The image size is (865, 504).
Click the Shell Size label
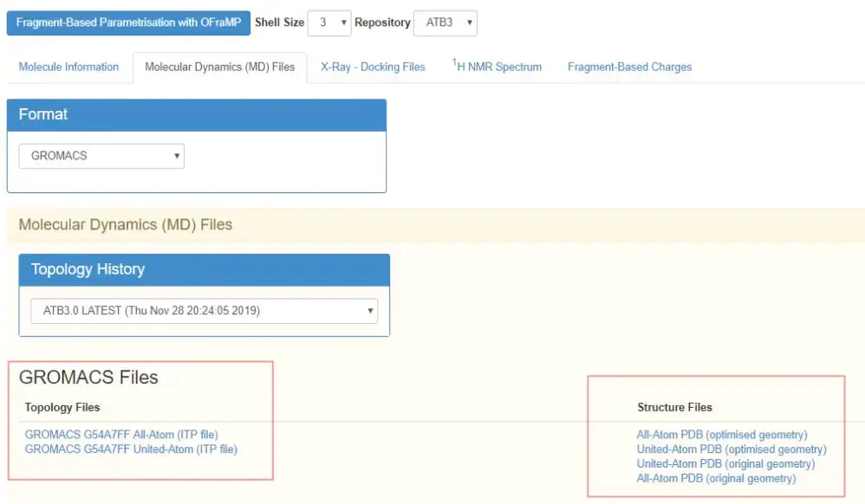click(x=279, y=23)
